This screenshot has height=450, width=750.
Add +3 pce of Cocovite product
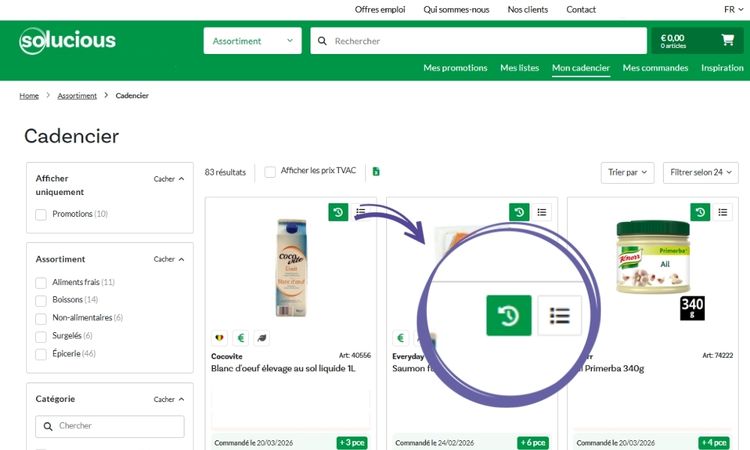[x=351, y=442]
